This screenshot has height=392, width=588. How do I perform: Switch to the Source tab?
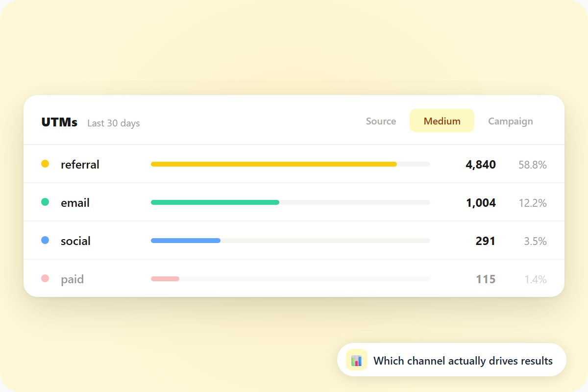[x=381, y=121]
